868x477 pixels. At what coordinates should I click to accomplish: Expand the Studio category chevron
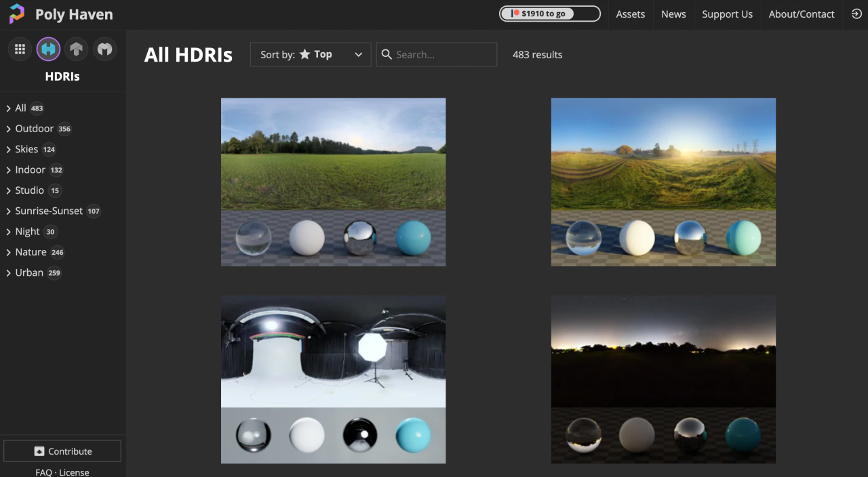(8, 190)
